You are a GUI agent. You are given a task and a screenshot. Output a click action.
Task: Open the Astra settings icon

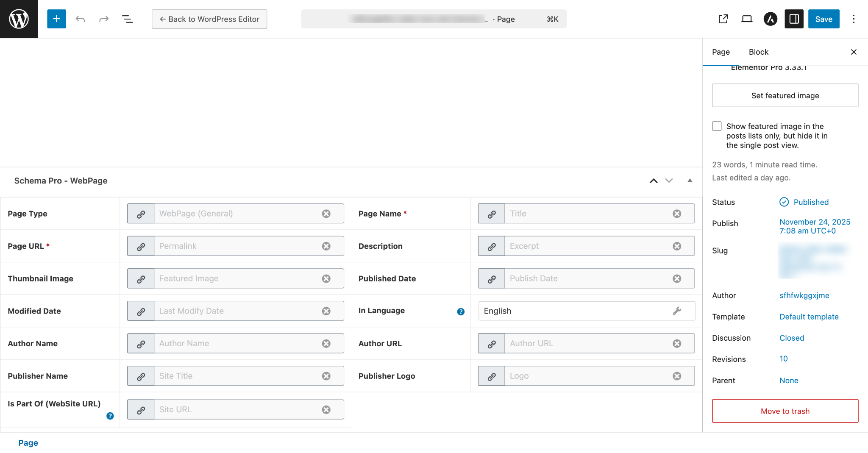[770, 19]
